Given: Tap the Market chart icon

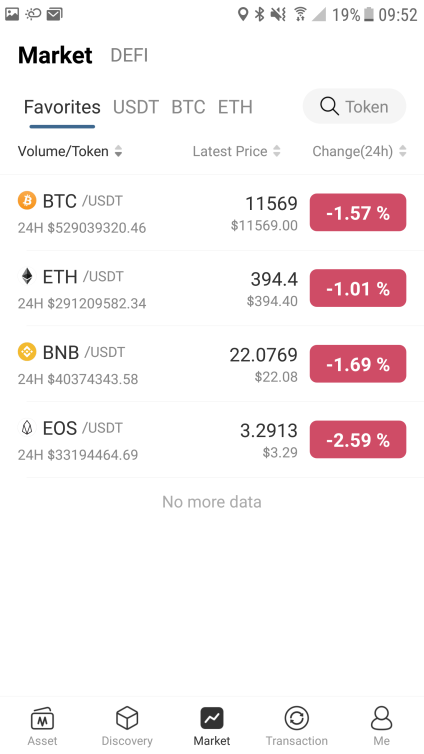Looking at the screenshot, I should (x=212, y=719).
